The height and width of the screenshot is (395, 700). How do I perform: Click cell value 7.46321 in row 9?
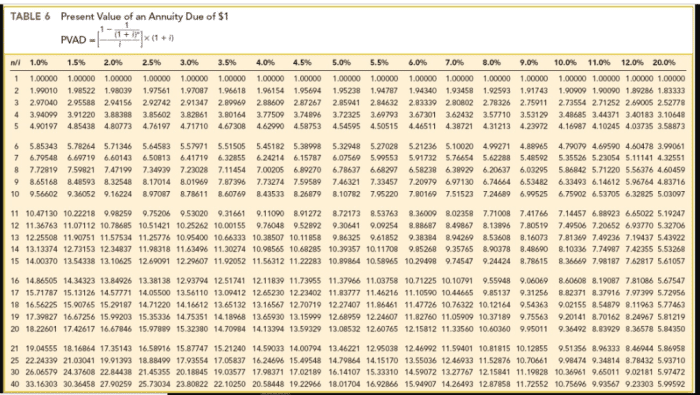tap(346, 182)
